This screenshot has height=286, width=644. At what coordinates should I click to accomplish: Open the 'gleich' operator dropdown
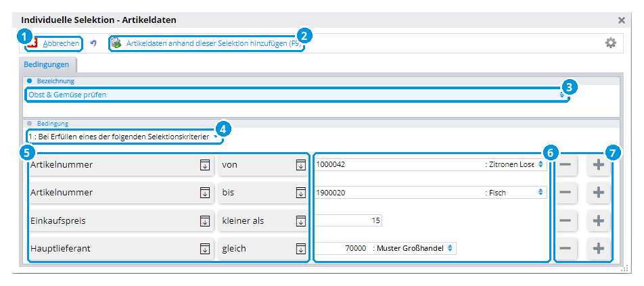pos(300,248)
